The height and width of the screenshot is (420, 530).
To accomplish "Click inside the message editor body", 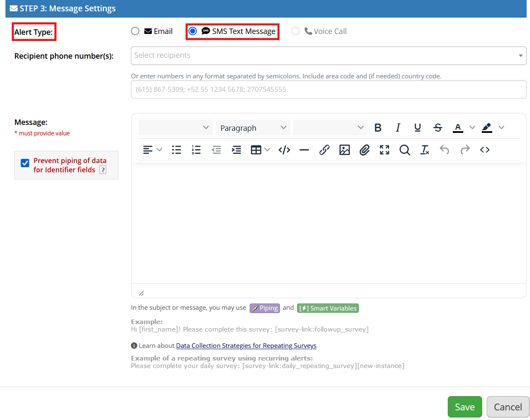I will point(329,223).
